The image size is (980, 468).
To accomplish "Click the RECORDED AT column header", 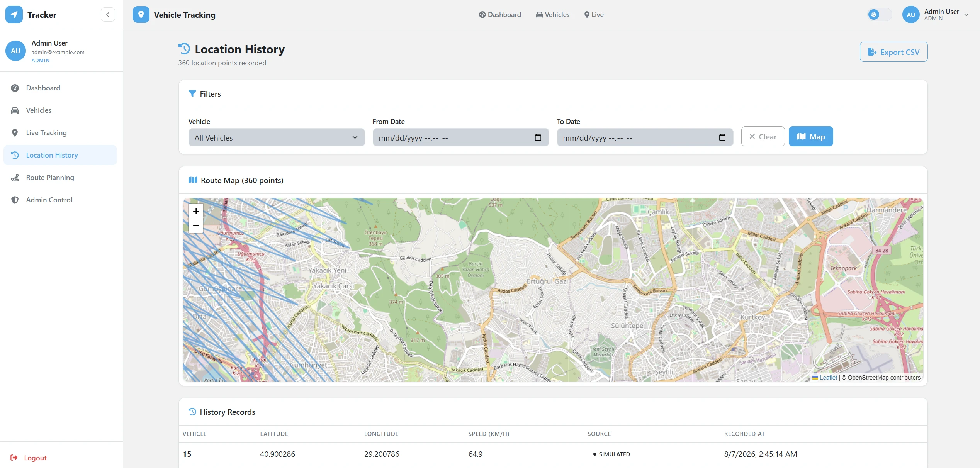I will point(744,434).
